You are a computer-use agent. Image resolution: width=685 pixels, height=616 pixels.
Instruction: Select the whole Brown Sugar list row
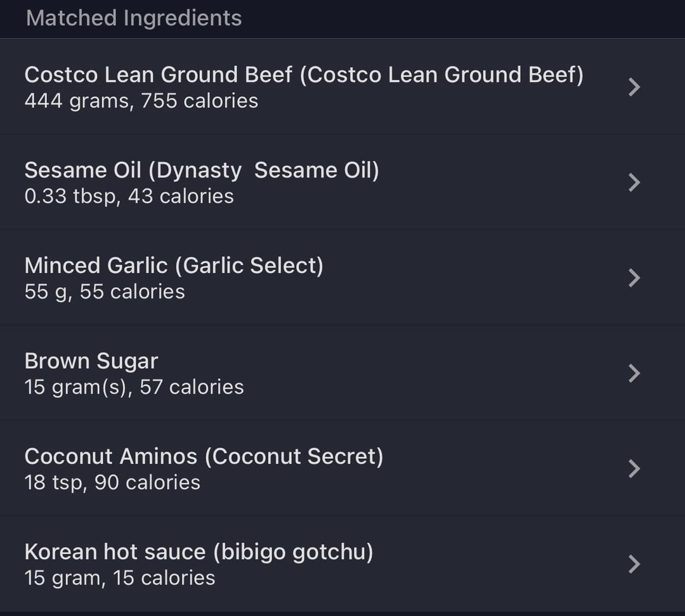(x=342, y=373)
